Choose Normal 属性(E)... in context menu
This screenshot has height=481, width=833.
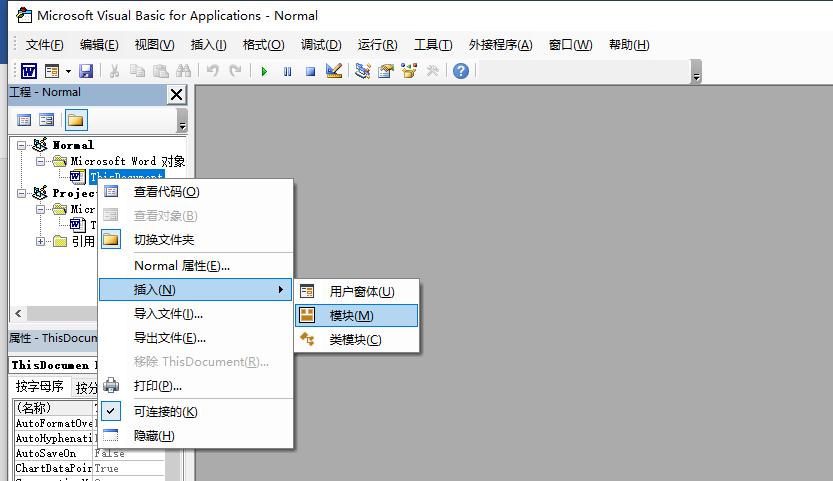196,266
